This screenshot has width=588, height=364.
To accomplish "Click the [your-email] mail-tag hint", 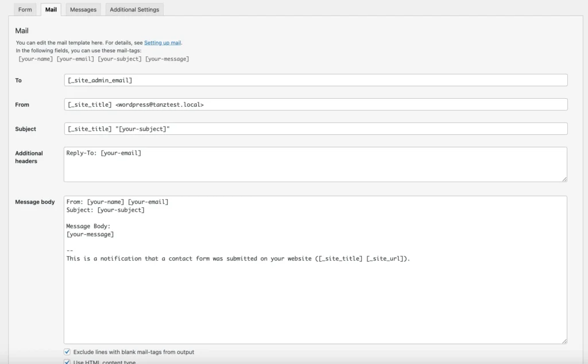I will coord(75,59).
